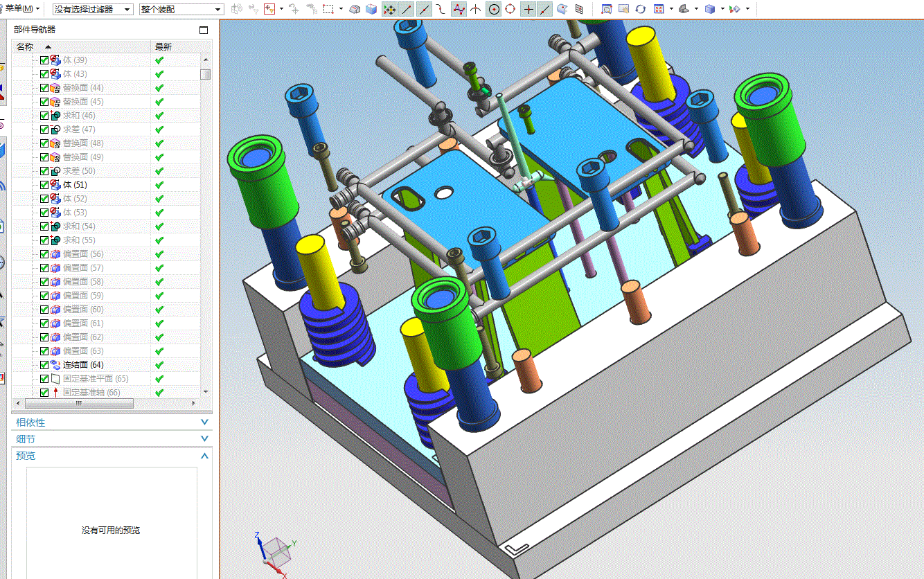Click the rotate view icon
924x579 pixels.
click(x=641, y=9)
